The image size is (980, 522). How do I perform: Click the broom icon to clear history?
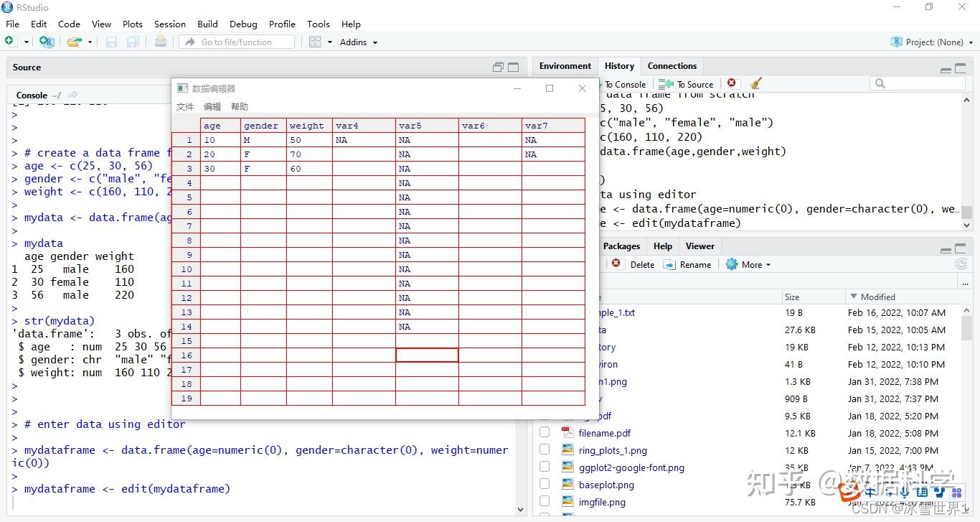(x=755, y=84)
